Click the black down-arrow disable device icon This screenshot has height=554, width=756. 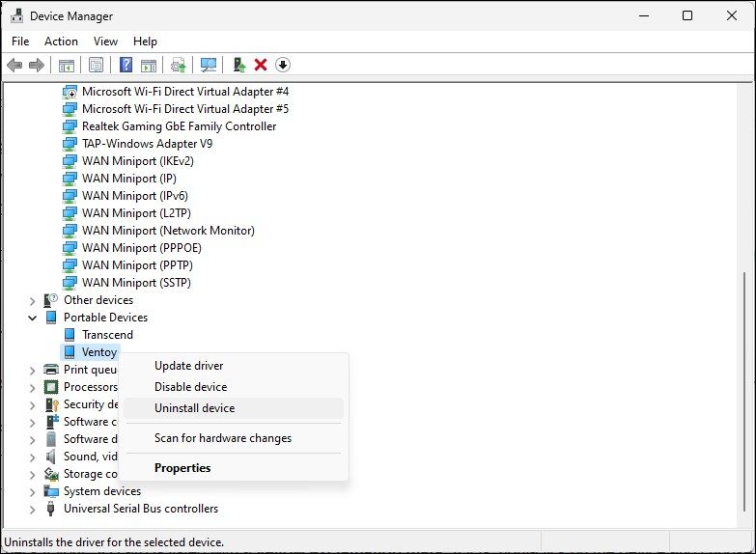(x=283, y=65)
